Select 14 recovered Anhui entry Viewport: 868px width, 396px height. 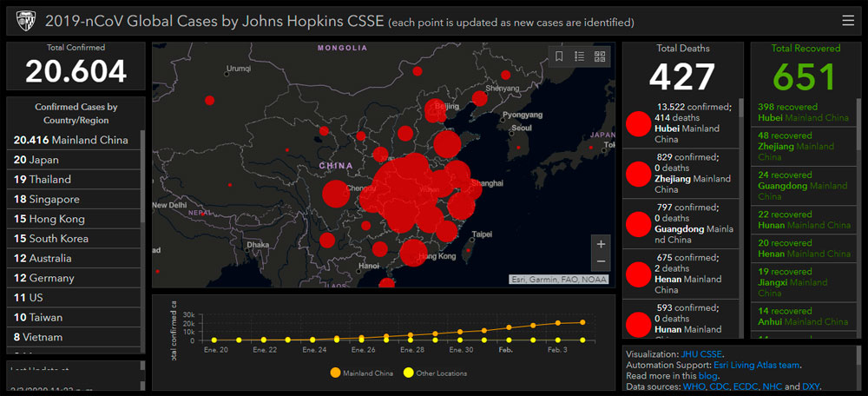pyautogui.click(x=805, y=316)
